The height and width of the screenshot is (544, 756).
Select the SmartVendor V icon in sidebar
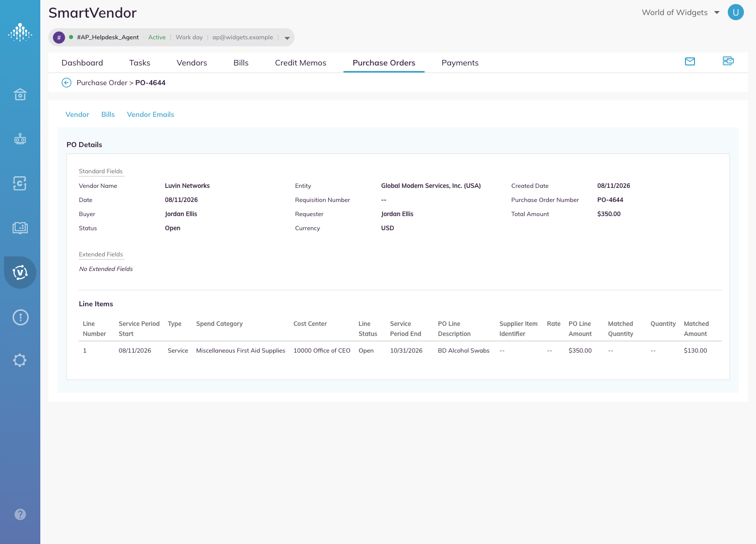20,273
